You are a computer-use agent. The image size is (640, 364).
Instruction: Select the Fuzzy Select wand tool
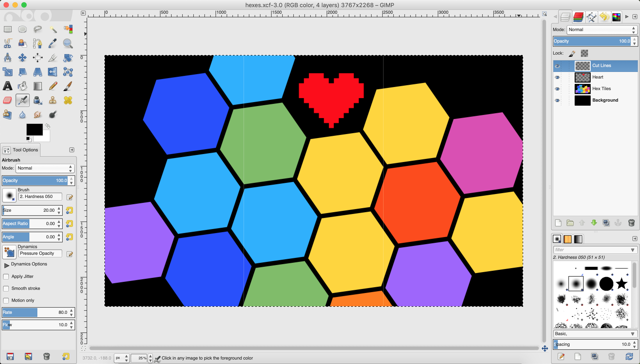pyautogui.click(x=53, y=29)
